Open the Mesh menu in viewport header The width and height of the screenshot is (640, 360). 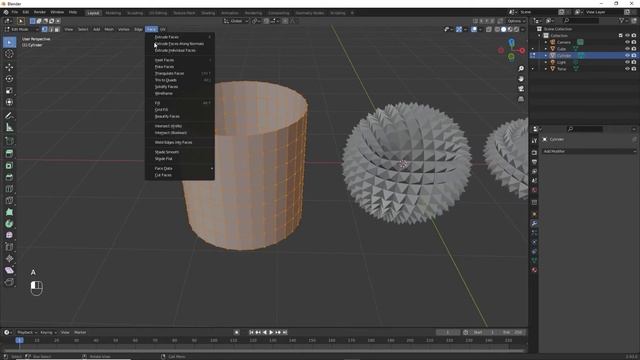pyautogui.click(x=109, y=29)
